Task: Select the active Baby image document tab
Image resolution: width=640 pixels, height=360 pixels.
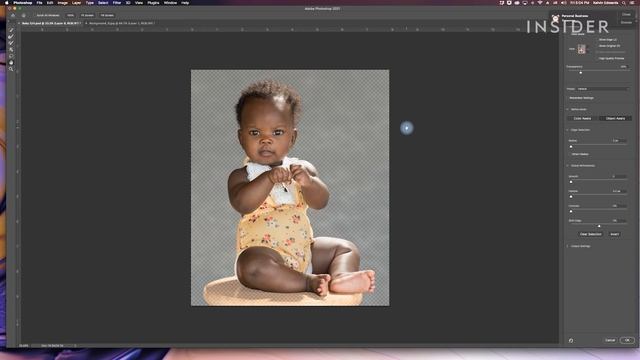Action: coord(51,23)
